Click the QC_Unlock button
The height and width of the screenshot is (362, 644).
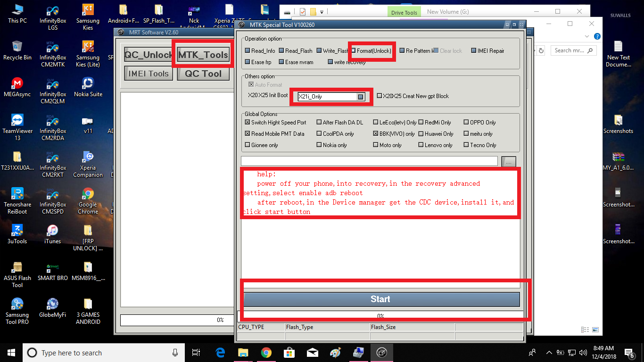(149, 55)
